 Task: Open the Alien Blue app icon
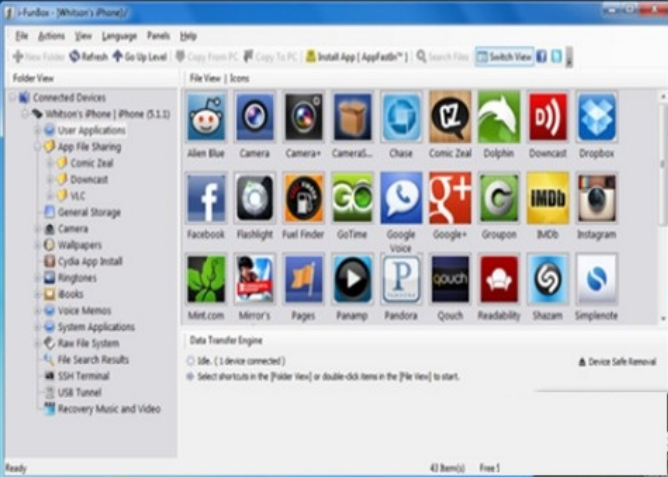pyautogui.click(x=206, y=117)
